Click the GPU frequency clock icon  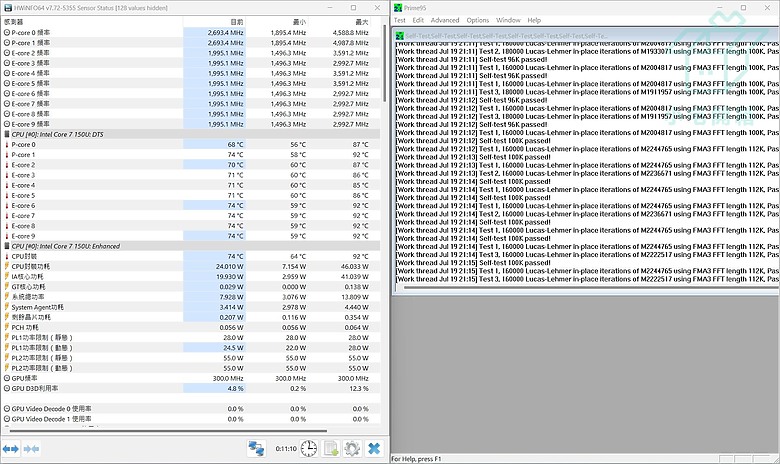(x=7, y=378)
